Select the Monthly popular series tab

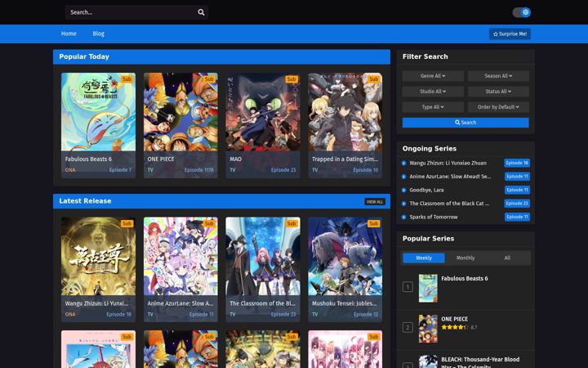(x=465, y=258)
